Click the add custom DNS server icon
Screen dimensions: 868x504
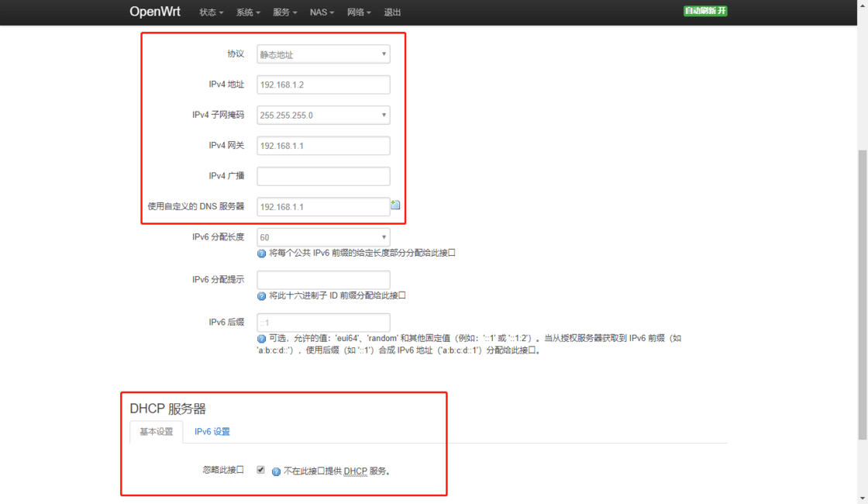pyautogui.click(x=396, y=204)
